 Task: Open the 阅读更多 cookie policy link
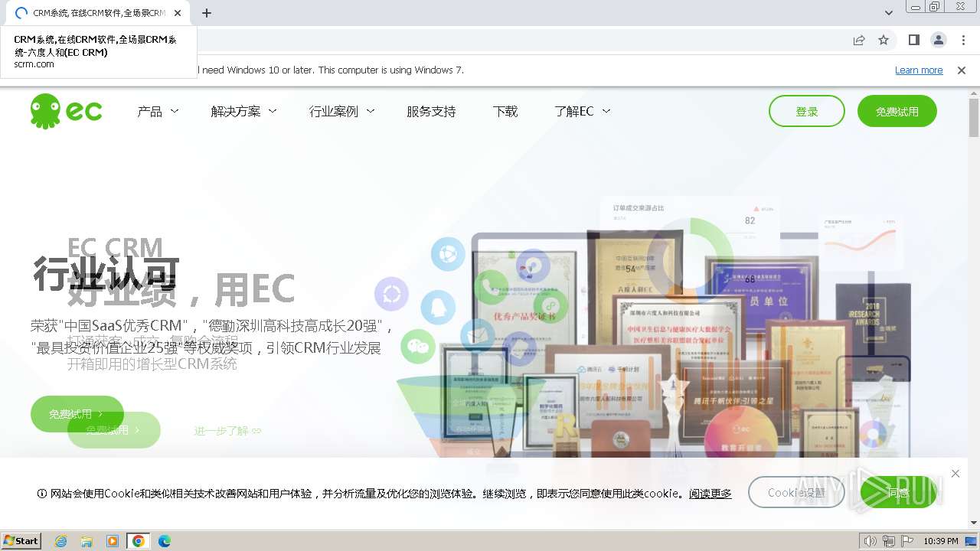click(710, 494)
